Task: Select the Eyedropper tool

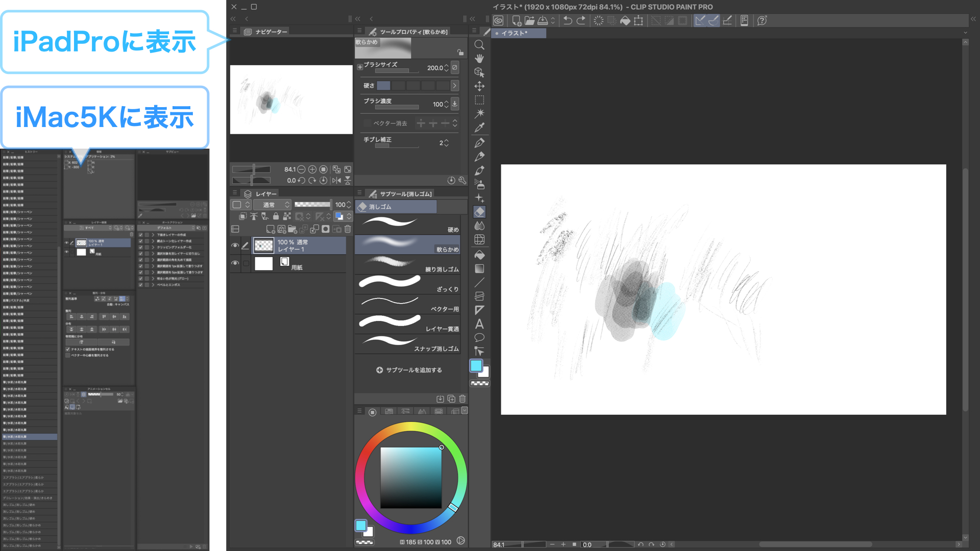Action: pyautogui.click(x=479, y=128)
